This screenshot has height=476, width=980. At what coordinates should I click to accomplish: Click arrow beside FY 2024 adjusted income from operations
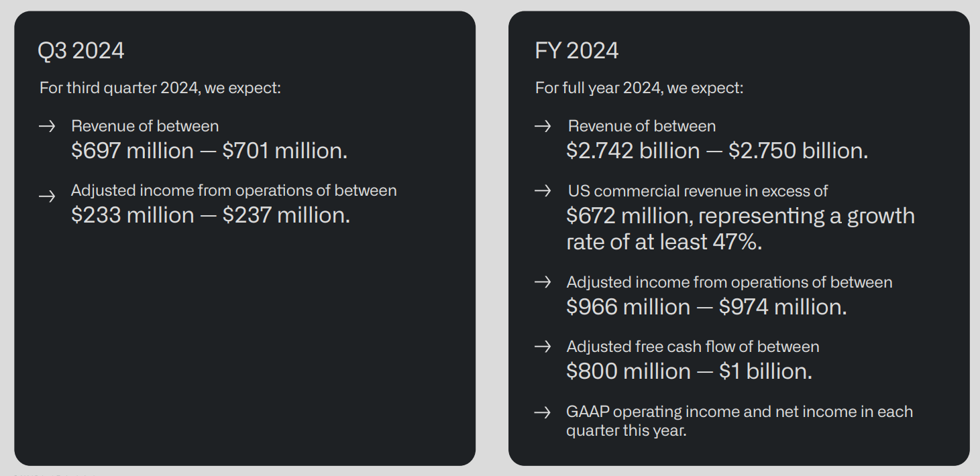tap(542, 282)
